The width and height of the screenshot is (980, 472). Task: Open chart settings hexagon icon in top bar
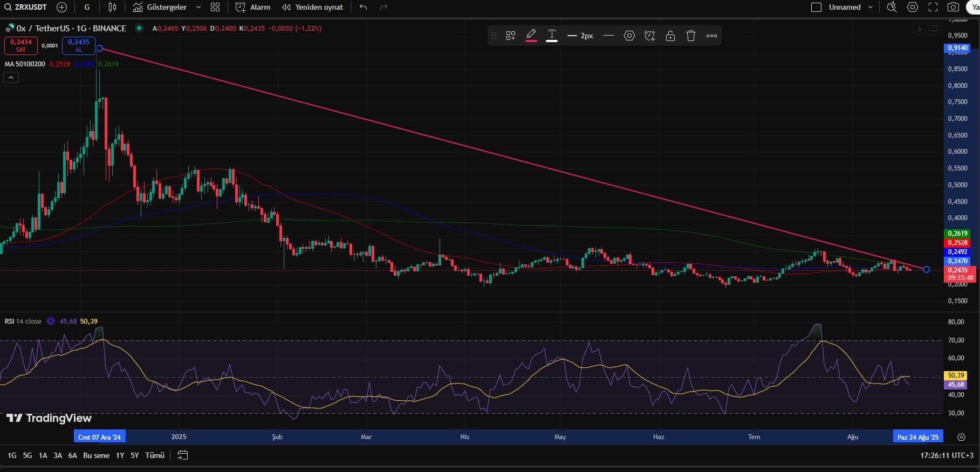913,7
